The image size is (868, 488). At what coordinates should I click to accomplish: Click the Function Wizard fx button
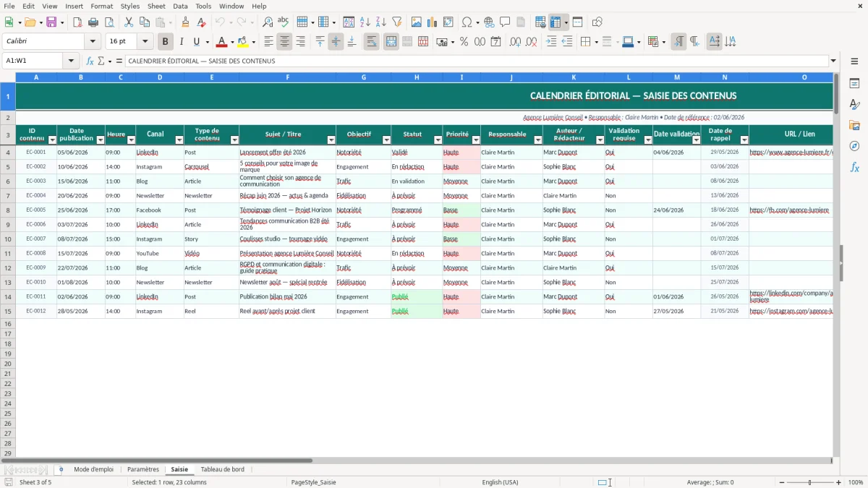click(x=90, y=61)
